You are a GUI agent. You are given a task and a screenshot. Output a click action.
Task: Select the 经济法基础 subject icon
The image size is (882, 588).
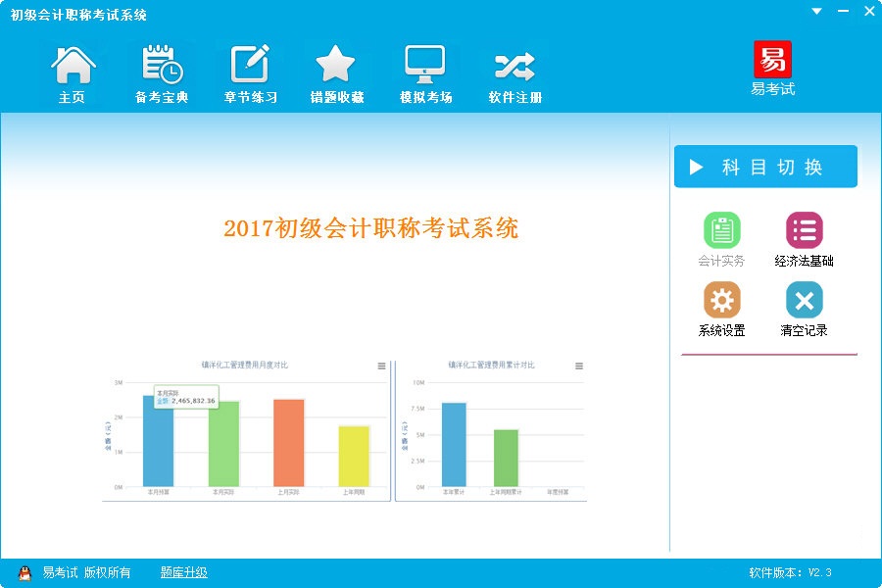pos(804,232)
